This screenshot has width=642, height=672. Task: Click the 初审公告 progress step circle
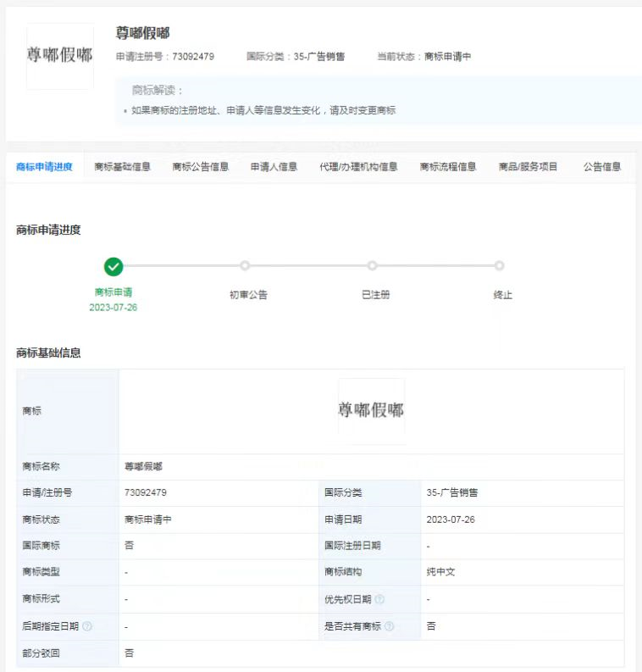tap(245, 266)
